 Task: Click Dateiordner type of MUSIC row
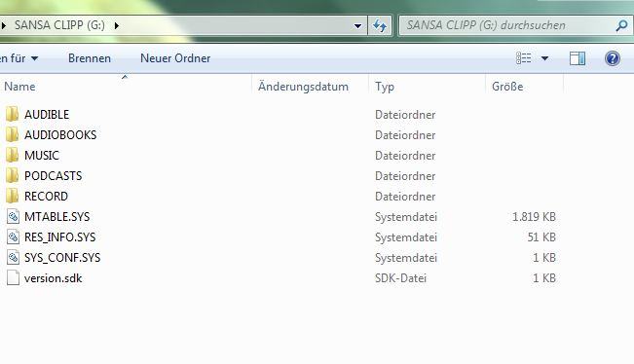(405, 156)
